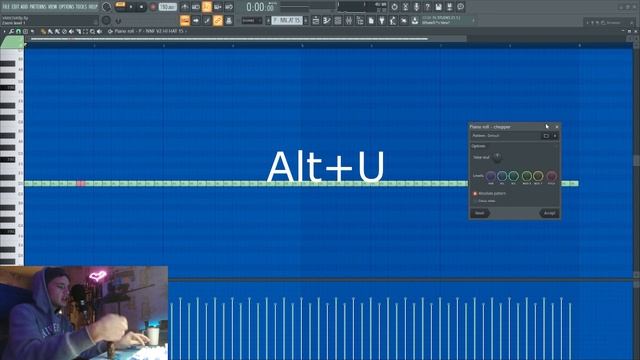Click the record button in transport
Image resolution: width=640 pixels, height=360 pixels.
[153, 7]
